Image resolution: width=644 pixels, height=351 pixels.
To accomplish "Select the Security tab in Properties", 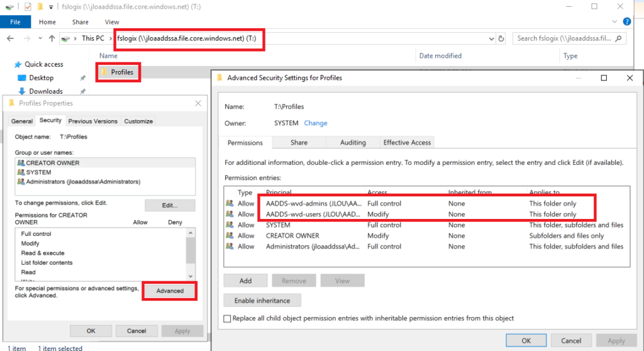I will pos(50,120).
